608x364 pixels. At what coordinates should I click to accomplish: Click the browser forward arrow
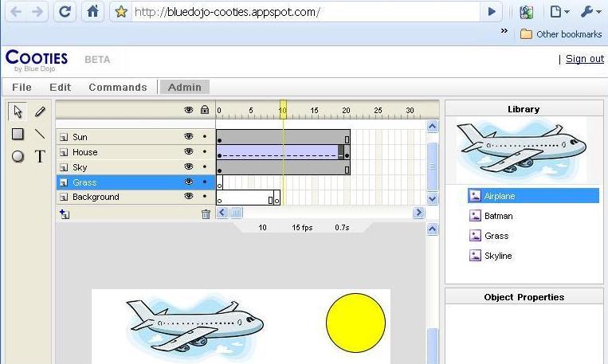[37, 12]
